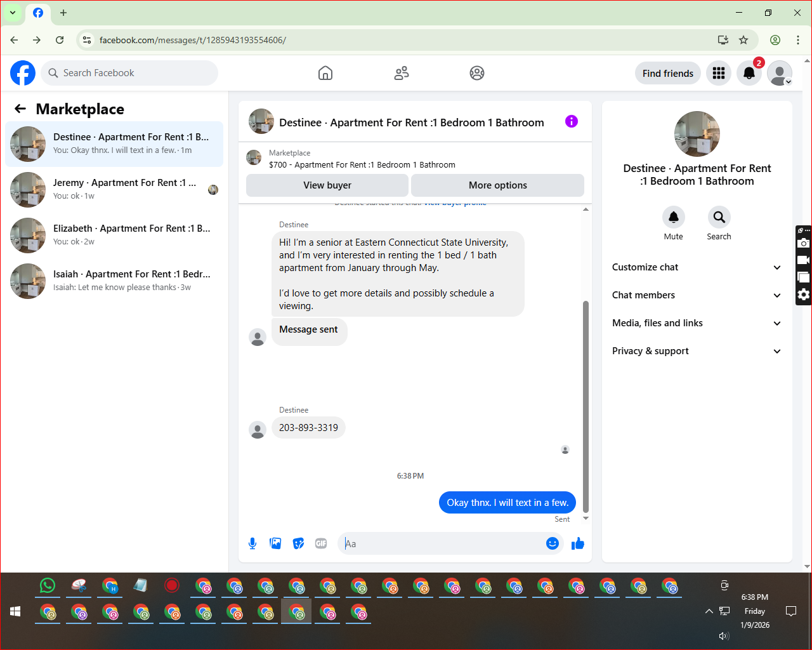Open conversation information purple icon
The height and width of the screenshot is (650, 812).
572,121
